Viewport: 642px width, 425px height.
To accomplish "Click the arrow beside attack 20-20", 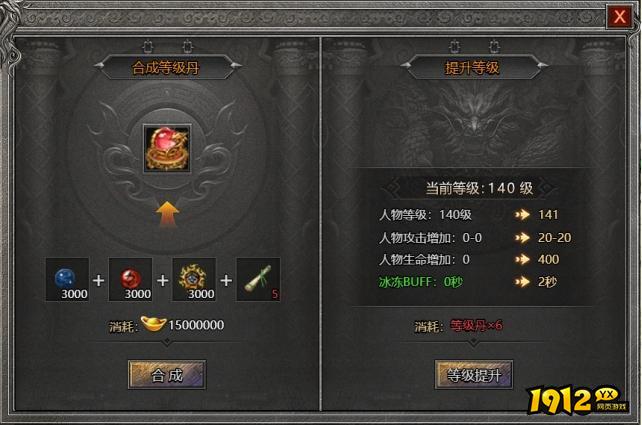I will 522,237.
